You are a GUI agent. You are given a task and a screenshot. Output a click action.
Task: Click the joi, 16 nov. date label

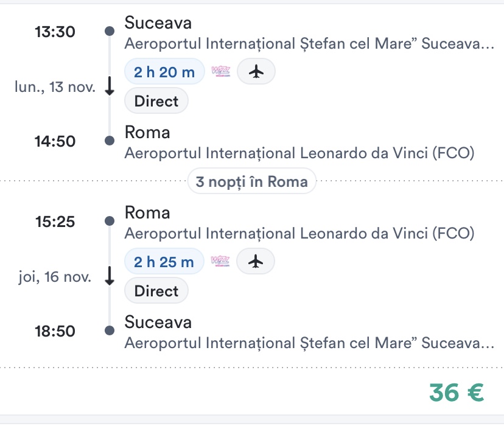[x=55, y=278]
